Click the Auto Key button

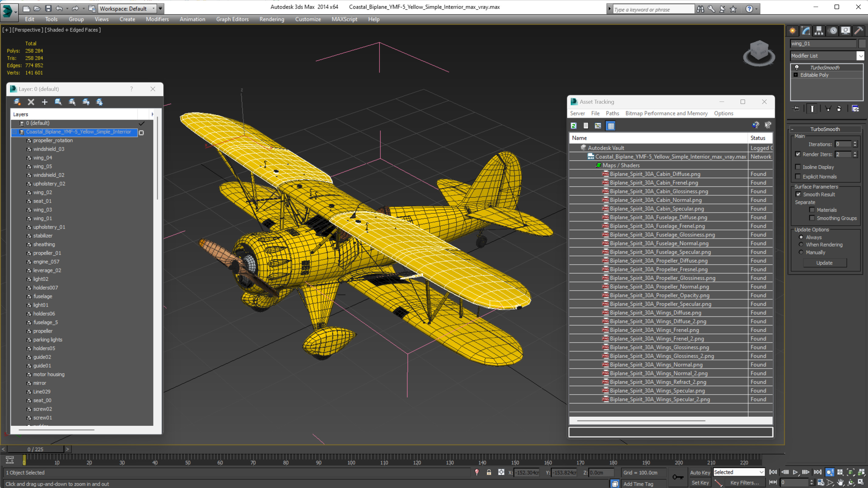point(700,472)
